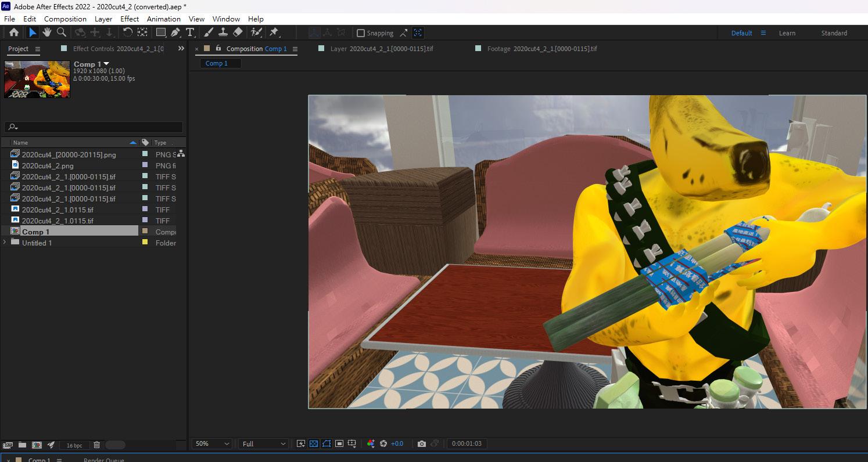Toggle mask and shape path visibility
Viewport: 868px width, 462px height.
click(327, 443)
